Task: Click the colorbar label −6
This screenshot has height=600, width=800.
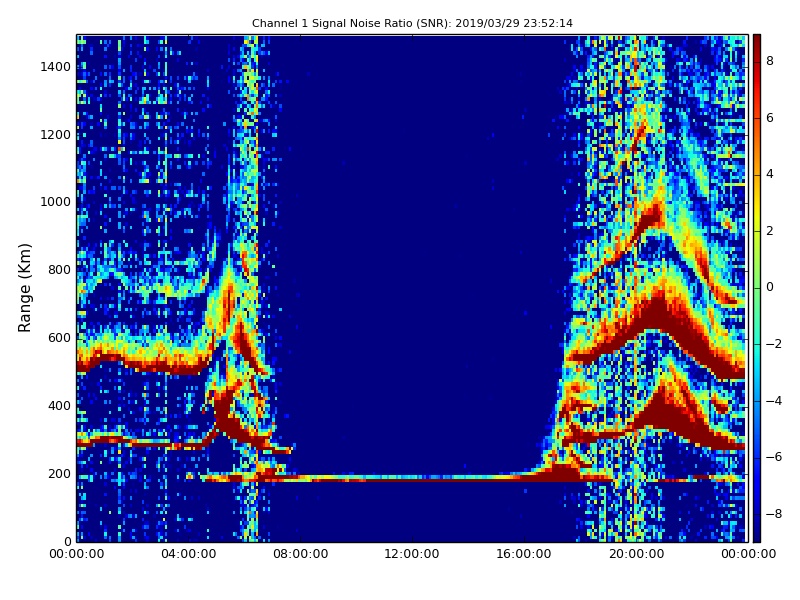Action: point(774,457)
